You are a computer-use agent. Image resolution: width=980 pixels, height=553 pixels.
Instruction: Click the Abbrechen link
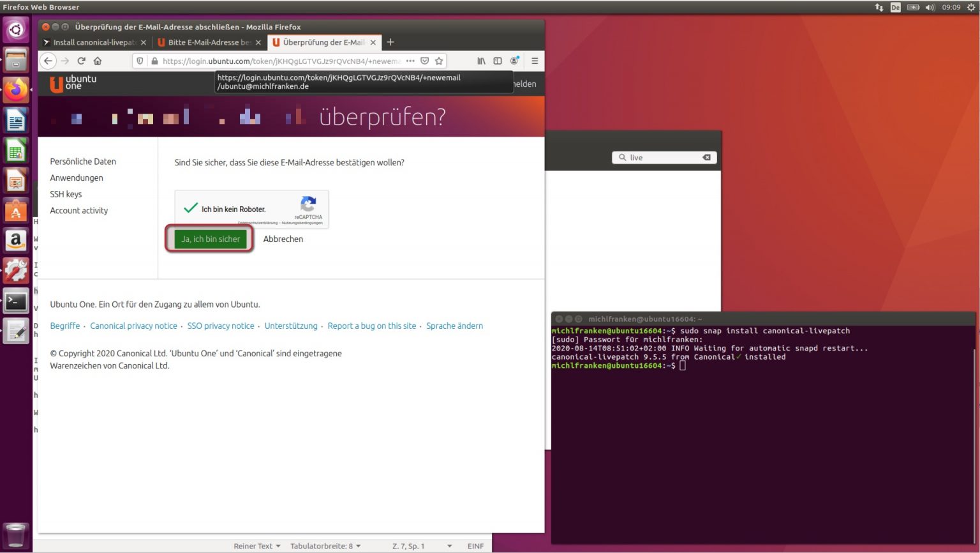tap(283, 239)
